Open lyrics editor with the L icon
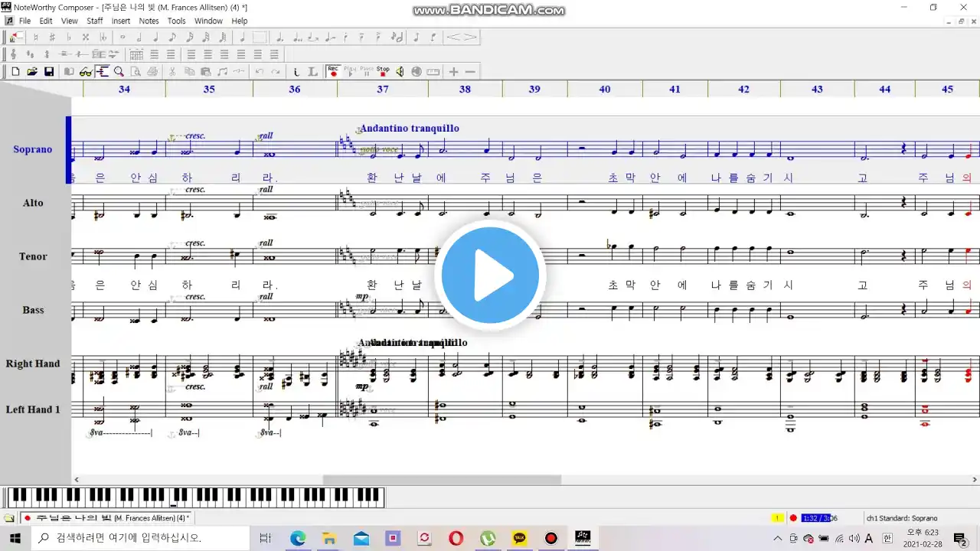Viewport: 980px width, 551px height. (x=313, y=71)
